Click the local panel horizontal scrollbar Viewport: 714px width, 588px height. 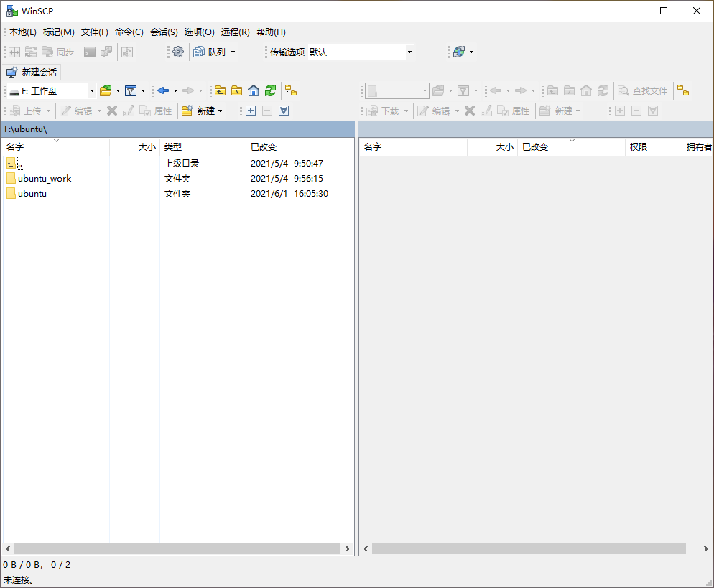tap(177, 549)
